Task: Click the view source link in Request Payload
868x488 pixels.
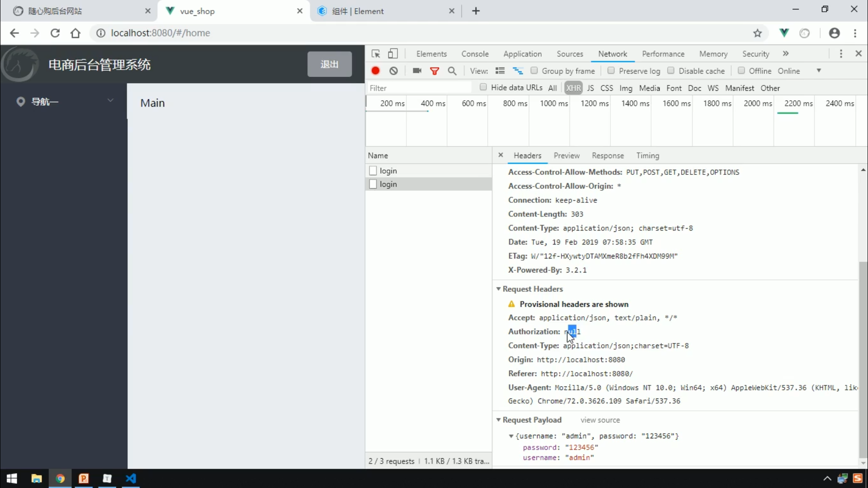Action: 599,420
